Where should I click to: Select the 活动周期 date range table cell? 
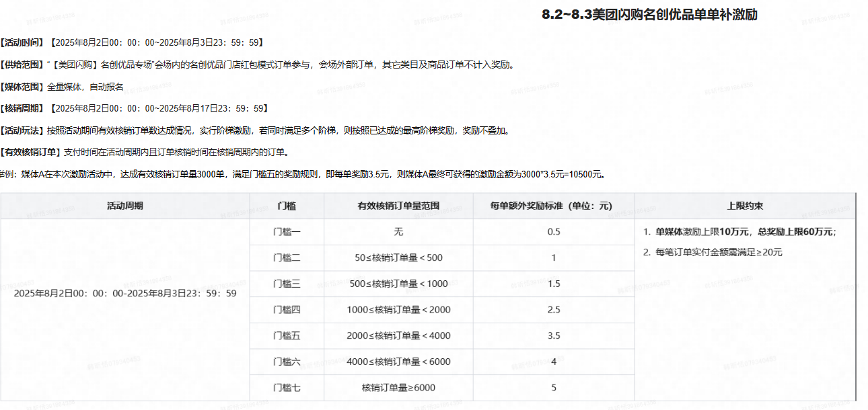(x=125, y=293)
